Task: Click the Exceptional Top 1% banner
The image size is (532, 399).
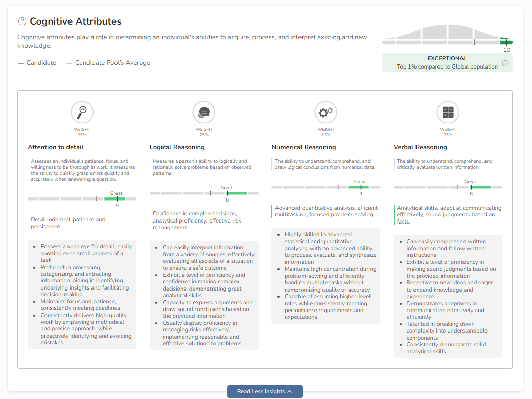Action: (x=447, y=62)
